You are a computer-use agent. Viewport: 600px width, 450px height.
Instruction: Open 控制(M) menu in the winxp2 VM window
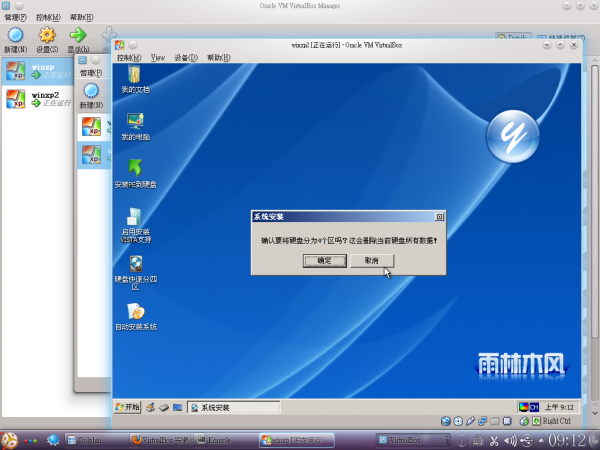(x=129, y=57)
